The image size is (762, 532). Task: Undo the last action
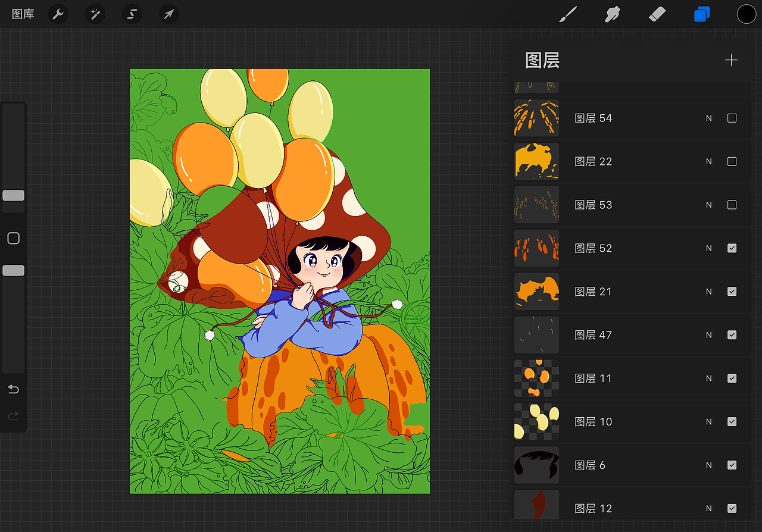click(x=13, y=389)
